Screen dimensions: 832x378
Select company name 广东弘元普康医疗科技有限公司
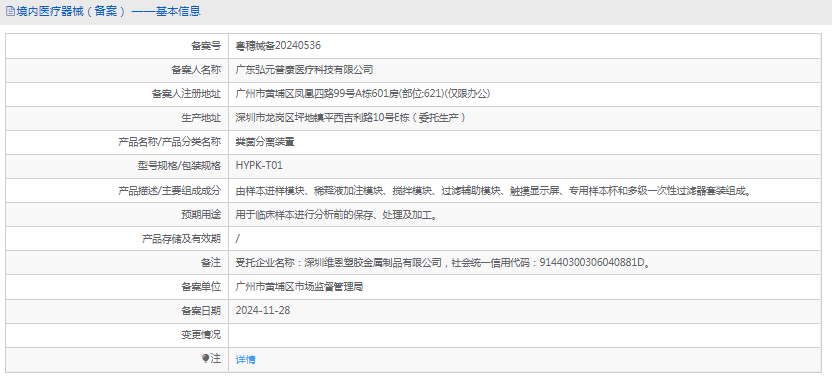click(305, 70)
